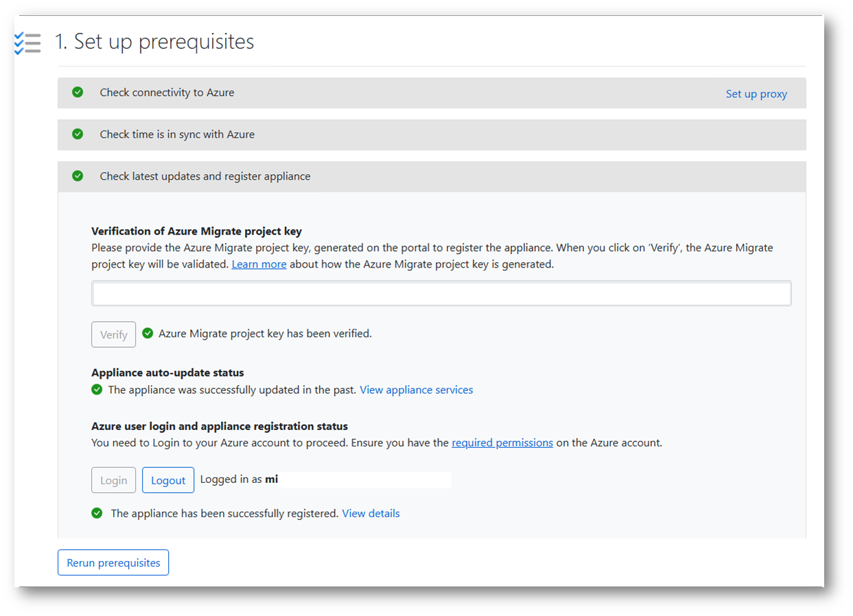853x616 pixels.
Task: Click the Azure Migrate project key field
Action: click(441, 294)
